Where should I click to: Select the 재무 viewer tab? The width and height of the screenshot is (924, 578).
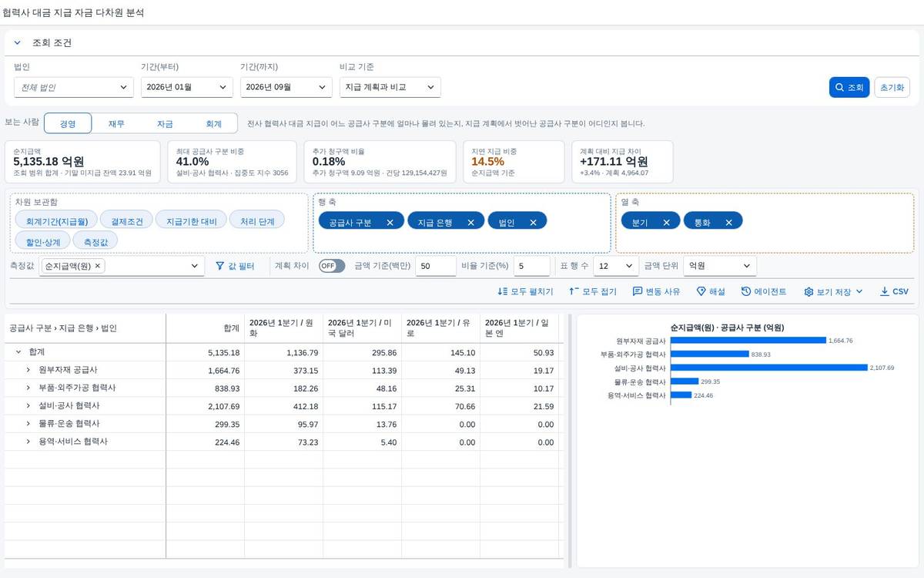point(116,123)
